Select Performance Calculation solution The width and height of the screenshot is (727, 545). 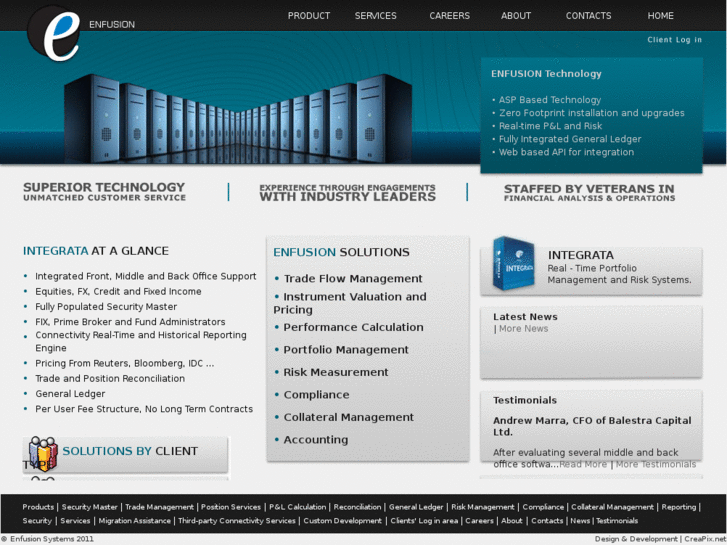(353, 327)
